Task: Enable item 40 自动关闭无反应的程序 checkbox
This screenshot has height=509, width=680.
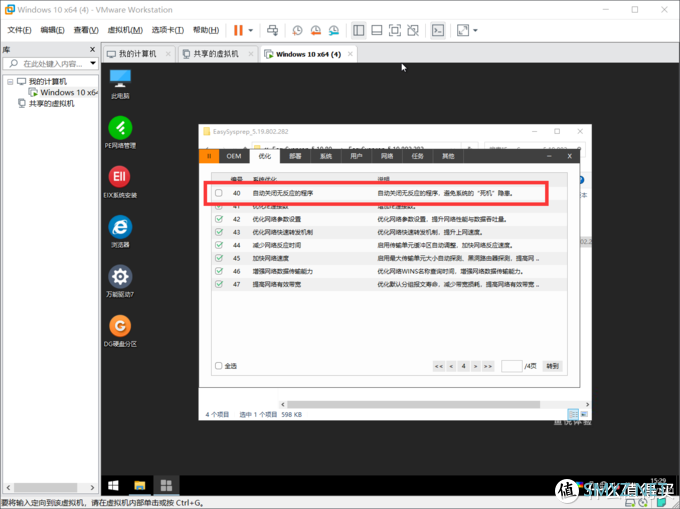Action: (219, 193)
